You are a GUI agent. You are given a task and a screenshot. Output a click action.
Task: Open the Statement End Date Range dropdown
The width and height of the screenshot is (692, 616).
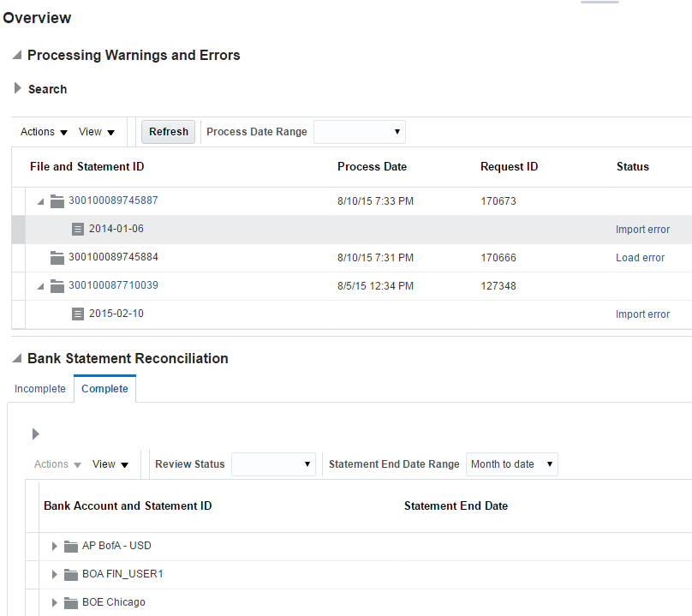click(x=511, y=464)
